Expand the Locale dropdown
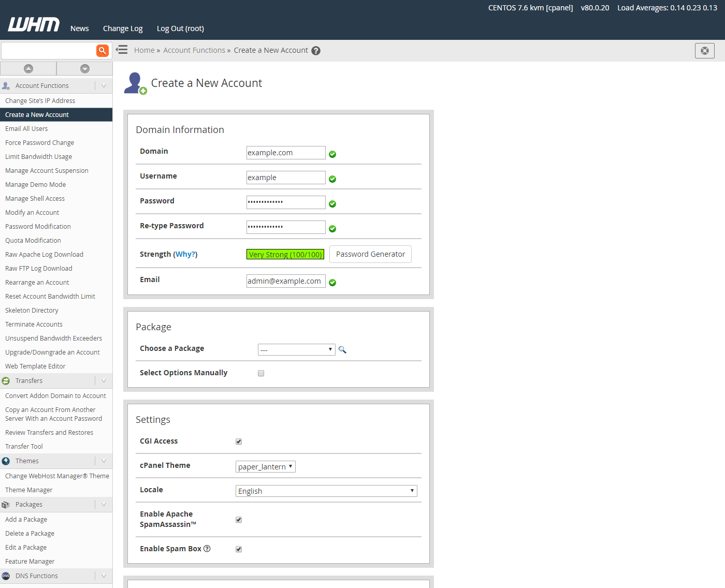This screenshot has height=588, width=725. 326,491
